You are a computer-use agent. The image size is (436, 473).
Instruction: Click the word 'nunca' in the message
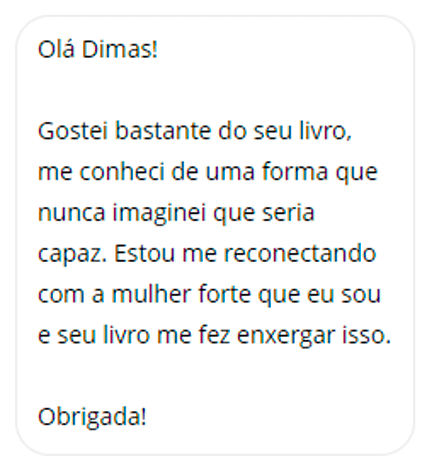[72, 213]
